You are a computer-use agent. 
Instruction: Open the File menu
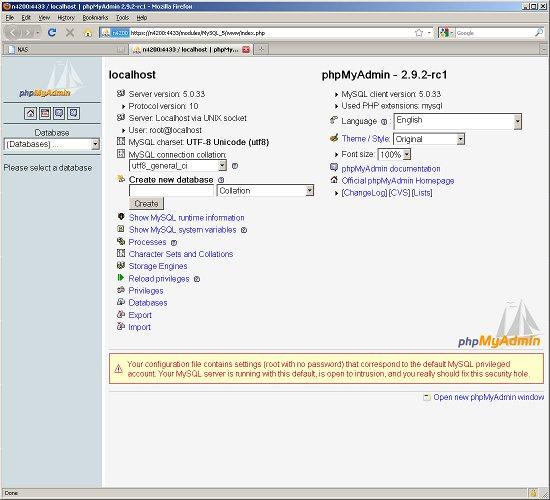coord(10,18)
